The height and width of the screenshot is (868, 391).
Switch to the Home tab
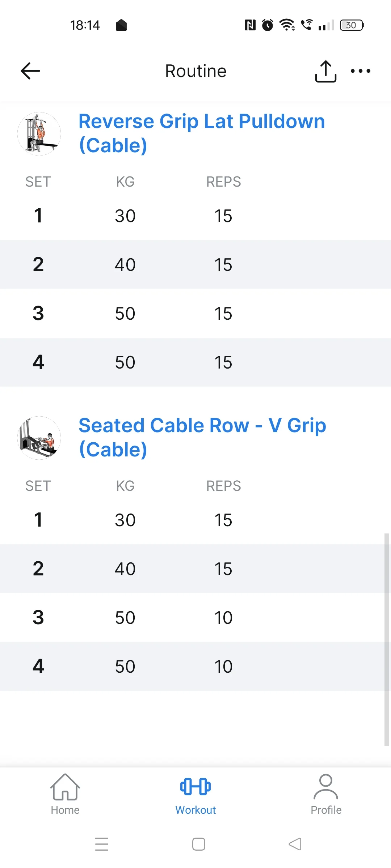pos(65,795)
